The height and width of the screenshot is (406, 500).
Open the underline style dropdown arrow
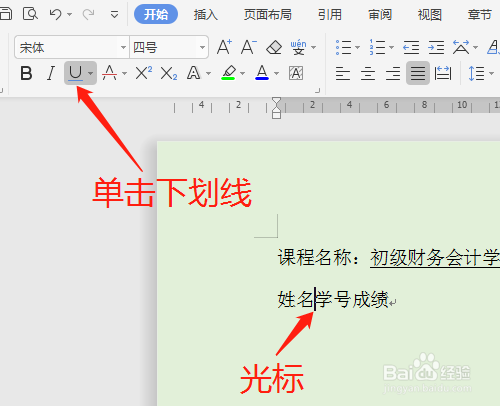pyautogui.click(x=91, y=73)
